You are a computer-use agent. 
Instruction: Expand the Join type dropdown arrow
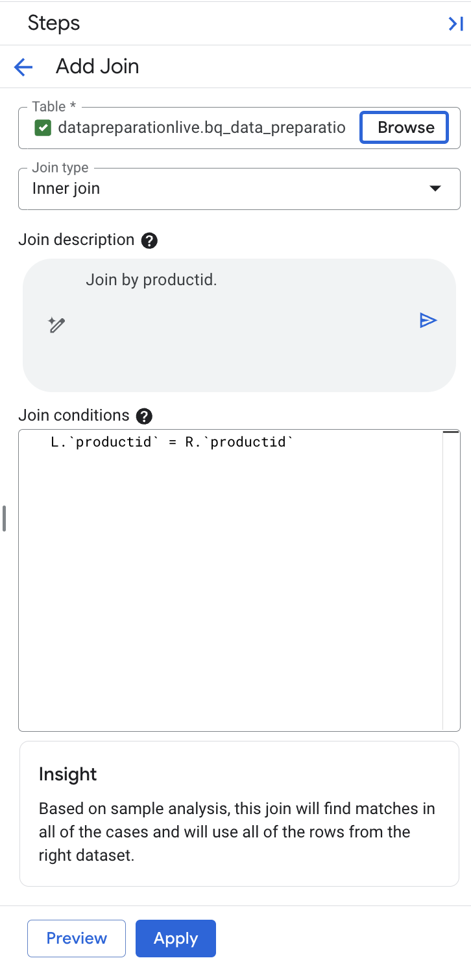click(435, 189)
